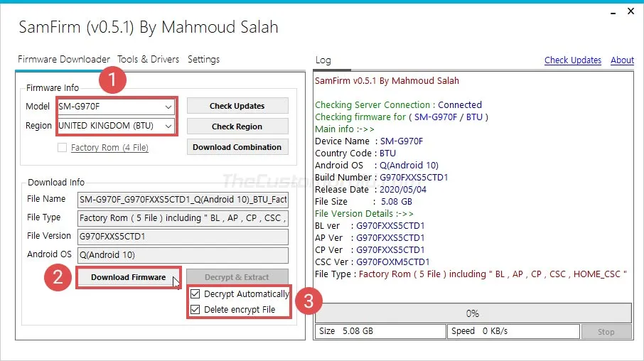This screenshot has width=644, height=361.
Task: Click the Download Combination button
Action: 237,147
